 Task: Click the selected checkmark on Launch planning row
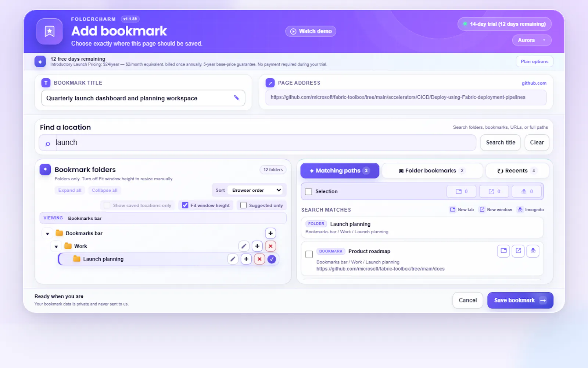click(272, 259)
